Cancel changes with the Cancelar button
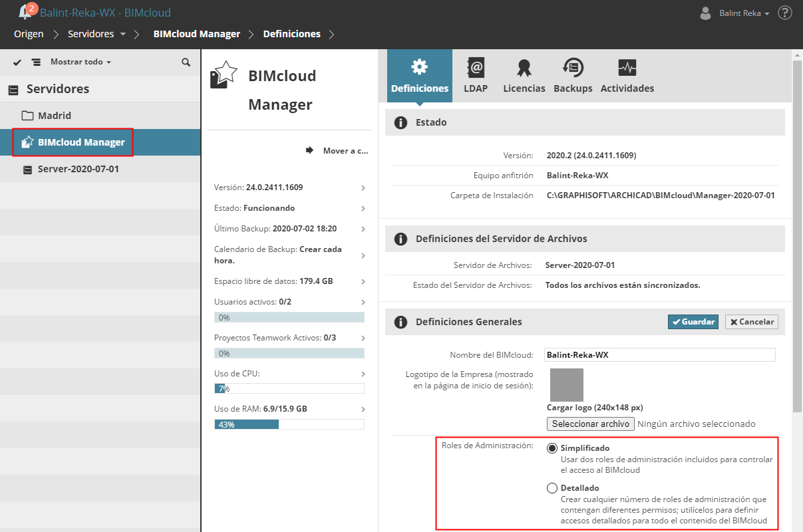The height and width of the screenshot is (532, 803). point(752,322)
